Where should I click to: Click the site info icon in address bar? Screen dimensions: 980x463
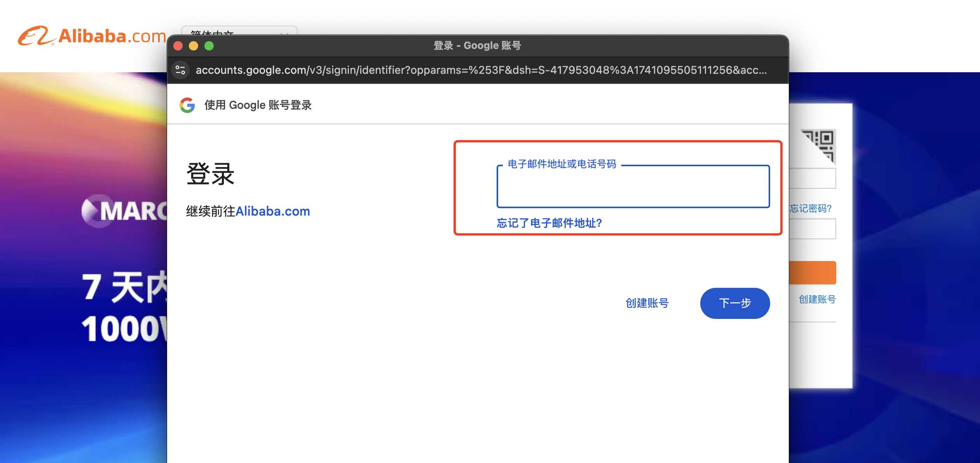click(180, 70)
